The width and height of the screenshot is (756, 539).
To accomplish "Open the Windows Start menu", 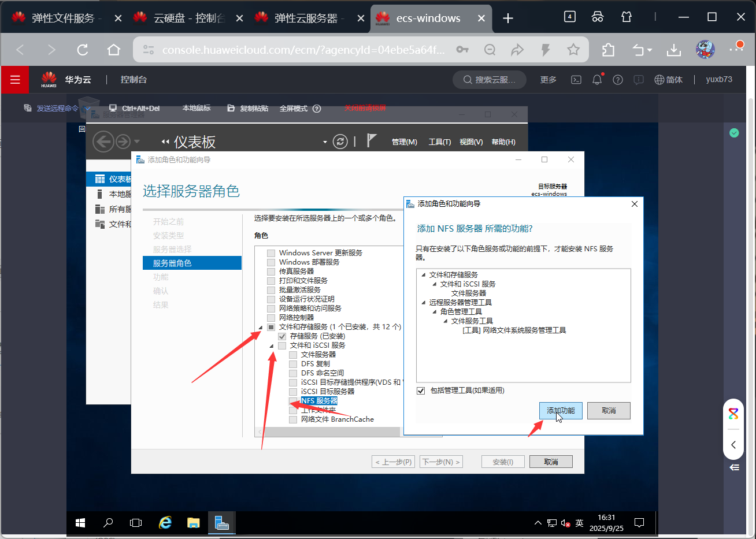I will pyautogui.click(x=80, y=523).
